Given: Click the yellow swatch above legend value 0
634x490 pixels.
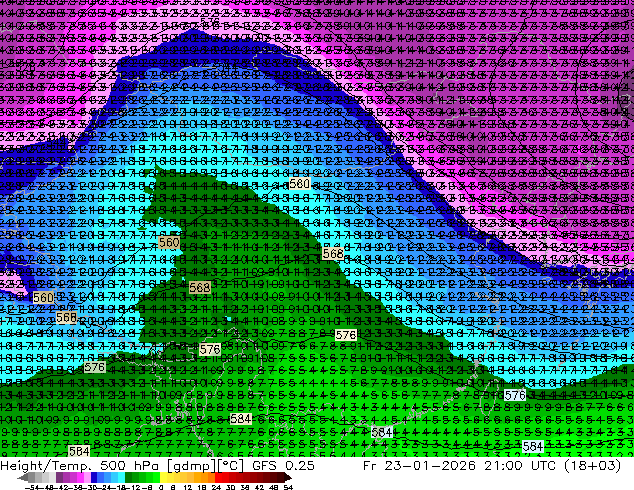Looking at the screenshot, I should [163, 477].
